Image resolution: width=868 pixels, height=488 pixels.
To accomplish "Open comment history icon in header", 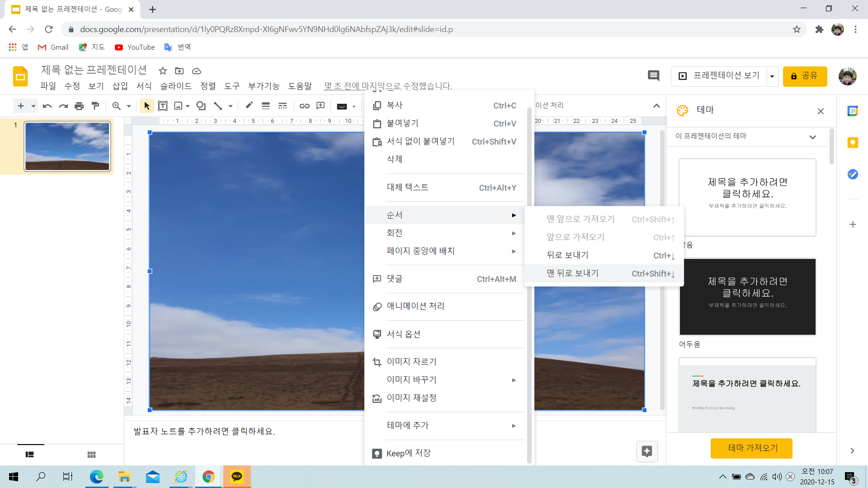I will [653, 76].
